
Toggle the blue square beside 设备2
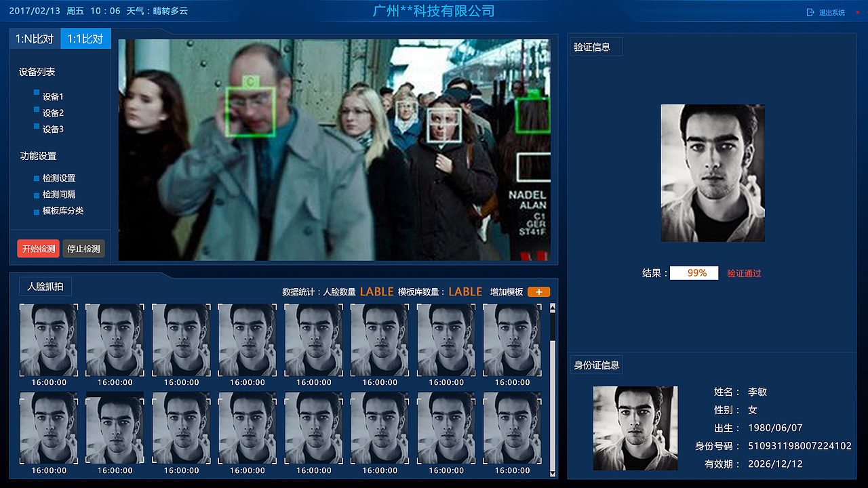click(37, 109)
